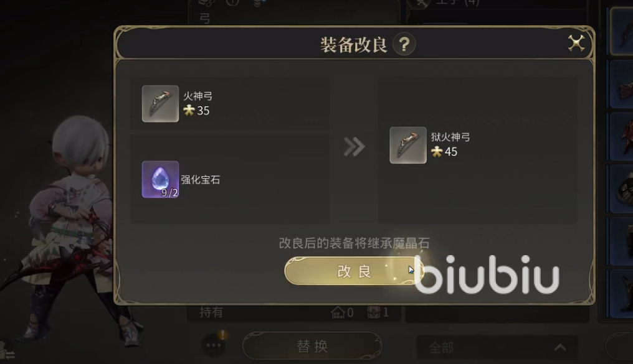Open the three-dots more options button
The image size is (633, 364).
214,345
